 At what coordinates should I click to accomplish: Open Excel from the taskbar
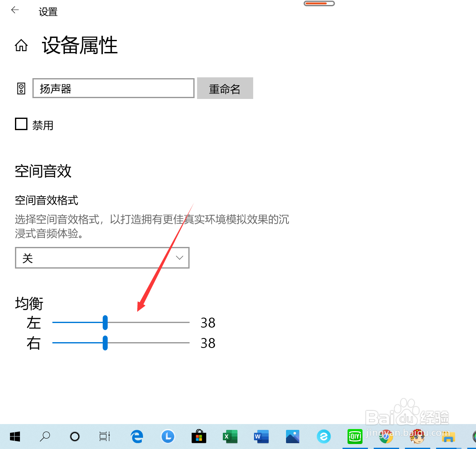[x=230, y=437]
